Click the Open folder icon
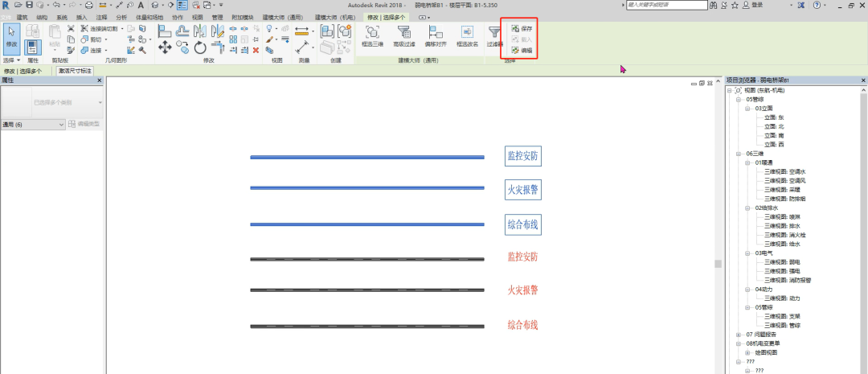The image size is (868, 374). pos(18,5)
